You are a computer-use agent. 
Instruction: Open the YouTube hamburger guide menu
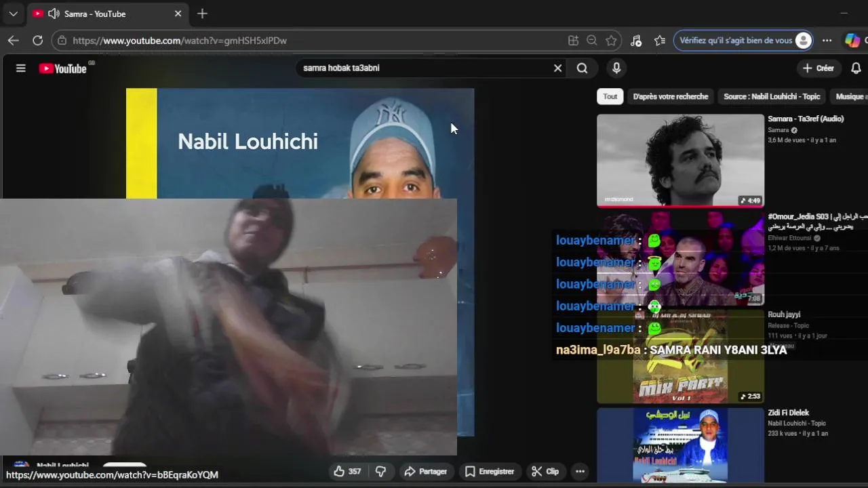21,68
